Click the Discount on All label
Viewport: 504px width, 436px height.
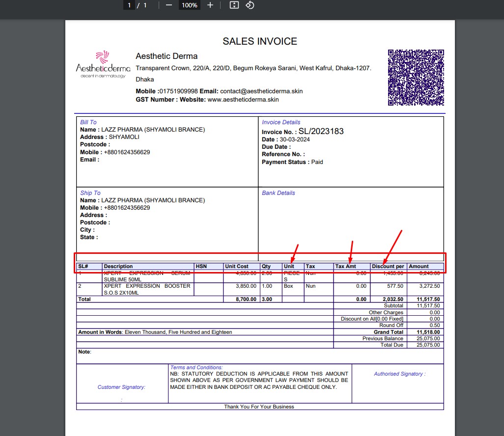click(372, 319)
